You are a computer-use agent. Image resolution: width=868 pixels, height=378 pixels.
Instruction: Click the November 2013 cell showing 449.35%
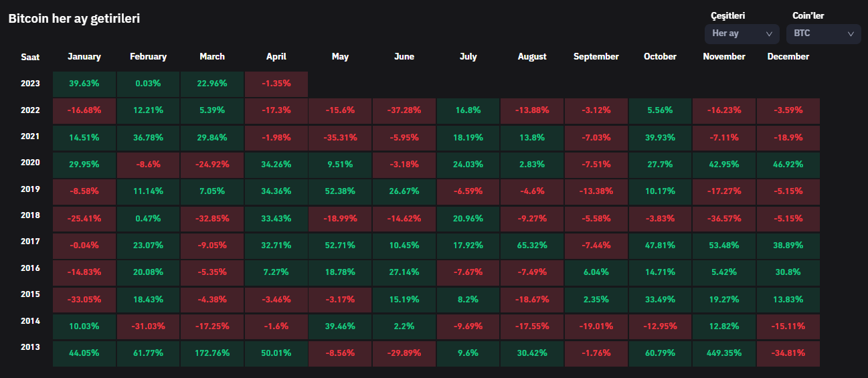(724, 353)
